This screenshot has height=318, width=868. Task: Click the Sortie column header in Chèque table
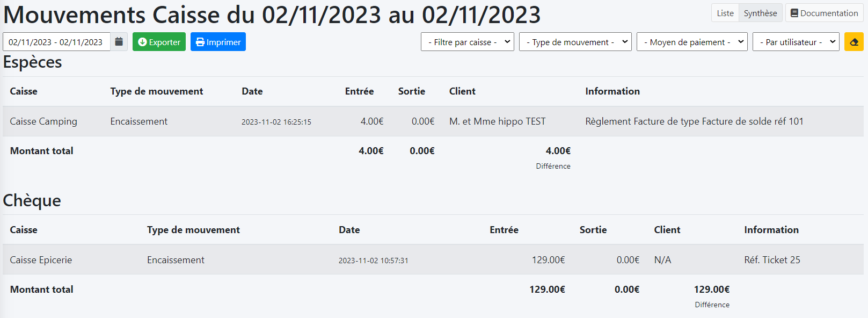tap(593, 230)
